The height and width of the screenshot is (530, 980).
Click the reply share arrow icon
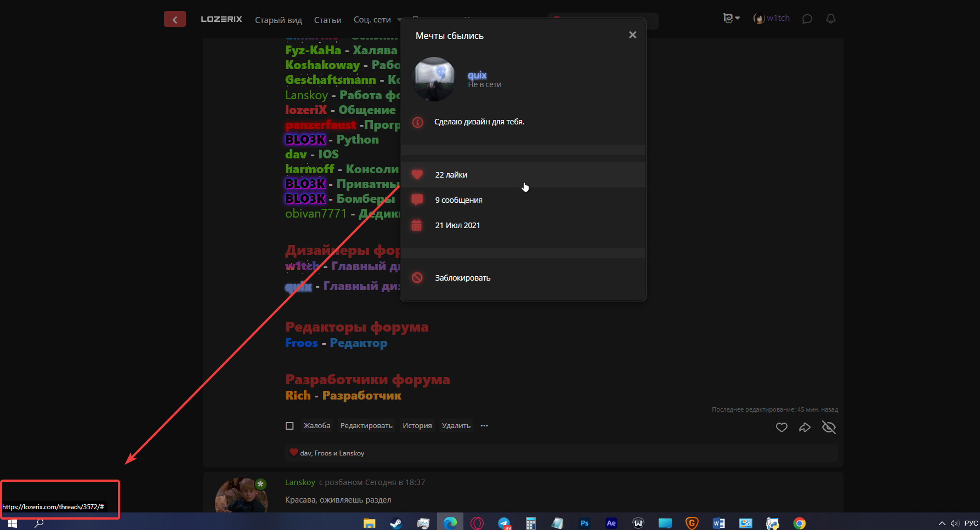click(x=805, y=428)
